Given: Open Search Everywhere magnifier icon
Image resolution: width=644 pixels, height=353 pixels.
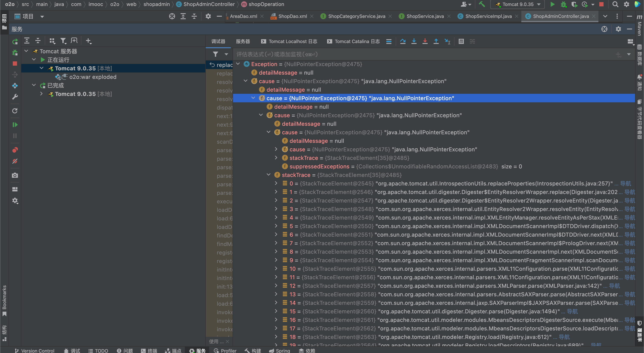Looking at the screenshot, I should tap(615, 4).
